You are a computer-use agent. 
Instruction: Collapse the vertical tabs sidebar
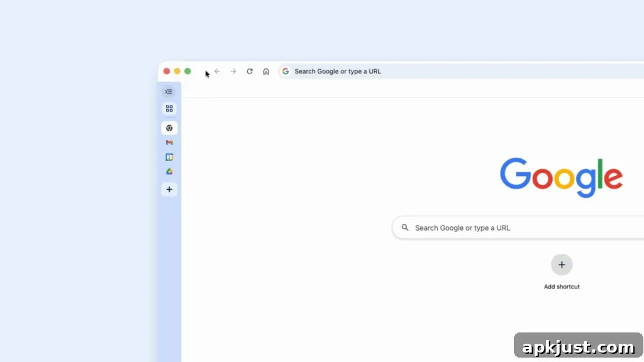coord(169,92)
